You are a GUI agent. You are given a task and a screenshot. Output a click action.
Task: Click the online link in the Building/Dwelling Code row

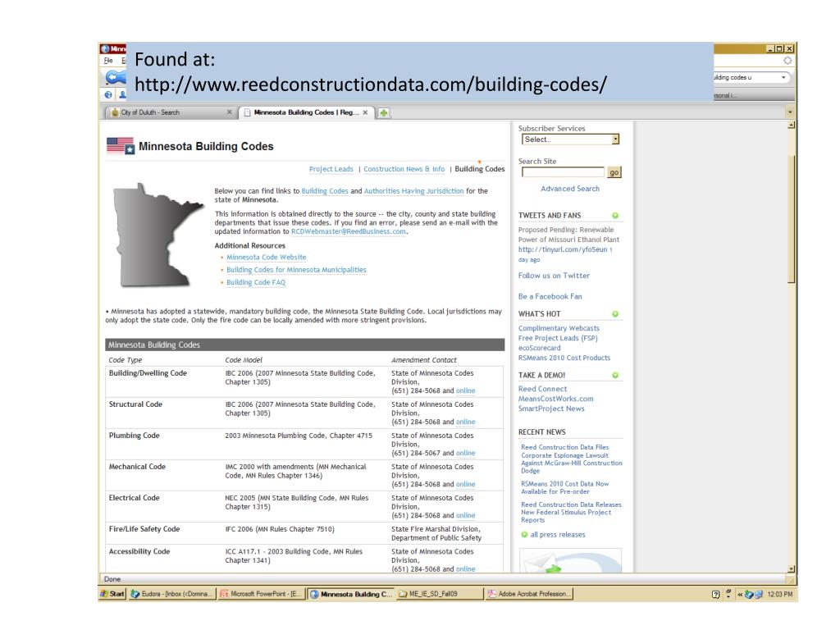[466, 391]
